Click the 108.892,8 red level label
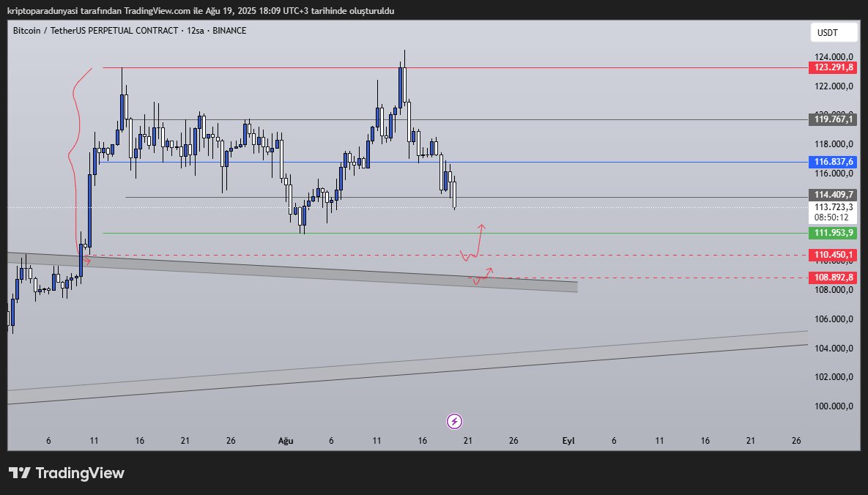The width and height of the screenshot is (868, 495). (833, 278)
